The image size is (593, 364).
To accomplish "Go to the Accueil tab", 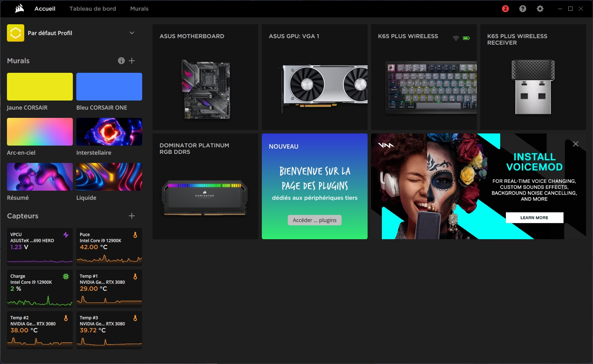I will 45,9.
